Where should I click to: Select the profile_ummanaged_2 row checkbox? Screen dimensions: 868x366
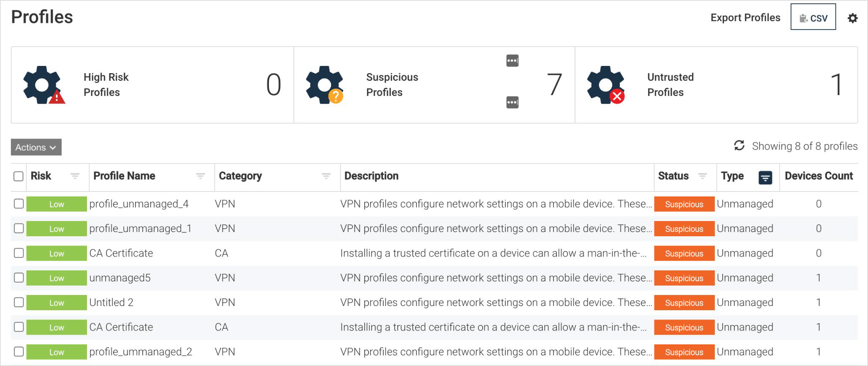click(19, 352)
